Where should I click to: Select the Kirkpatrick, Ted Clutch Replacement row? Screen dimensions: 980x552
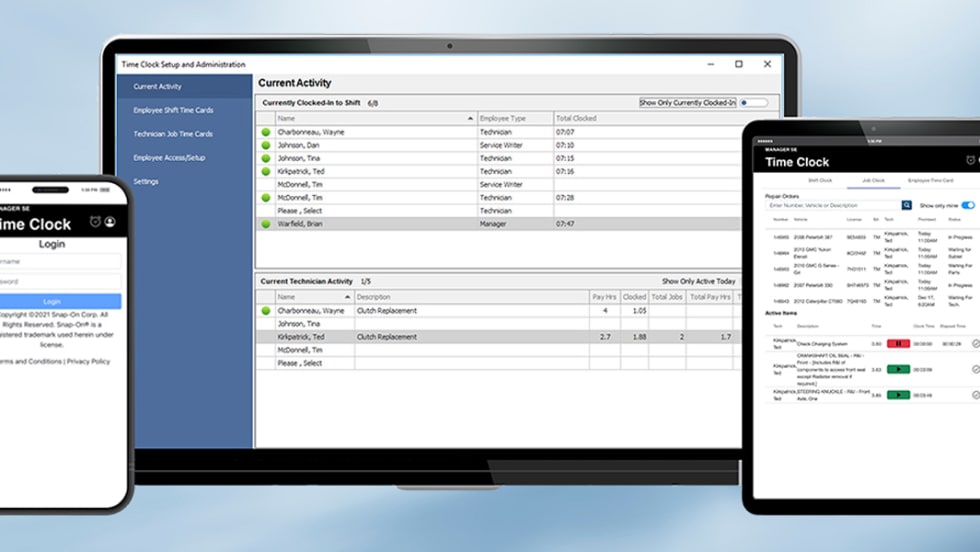400,337
